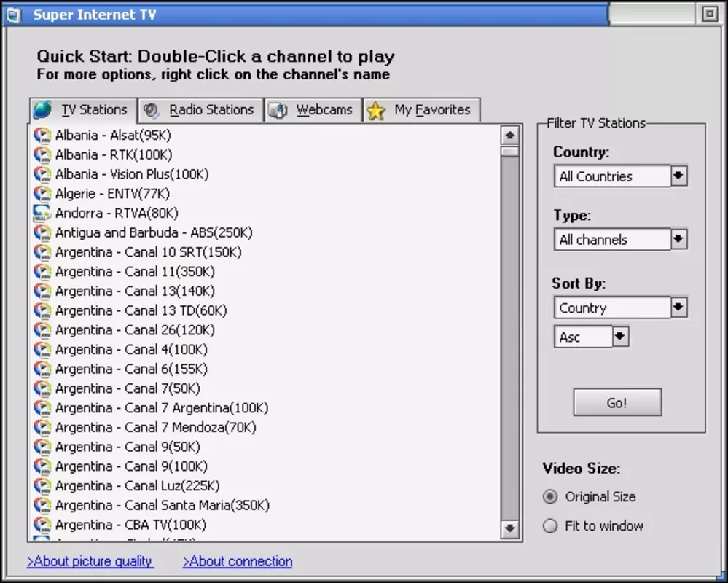This screenshot has height=583, width=728.
Task: Click the icon beside Argentina - Canal 7 Argentina(100K)
Action: [42, 409]
